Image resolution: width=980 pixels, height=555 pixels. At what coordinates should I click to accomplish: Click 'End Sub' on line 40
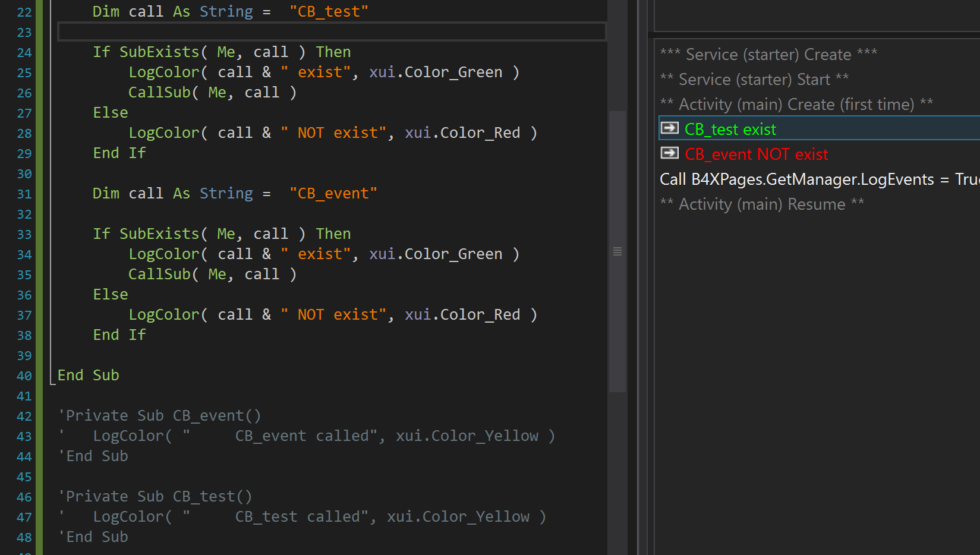(x=88, y=375)
